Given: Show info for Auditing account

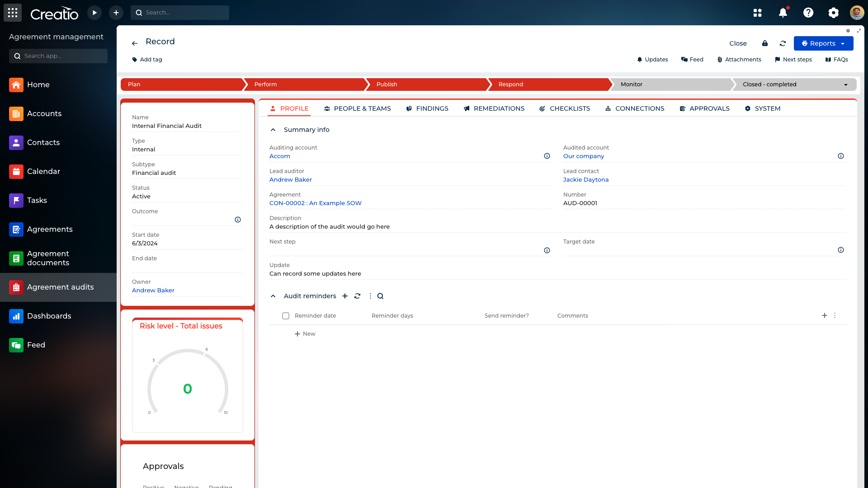Looking at the screenshot, I should coord(547,156).
